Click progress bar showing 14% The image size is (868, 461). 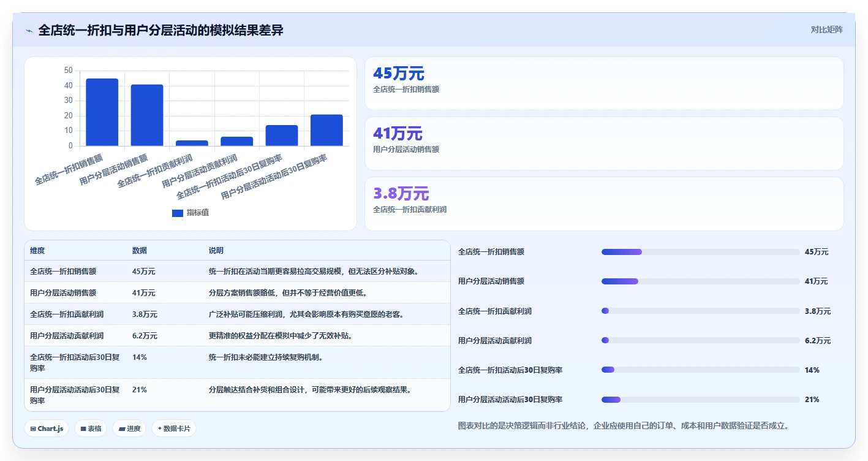click(x=701, y=370)
